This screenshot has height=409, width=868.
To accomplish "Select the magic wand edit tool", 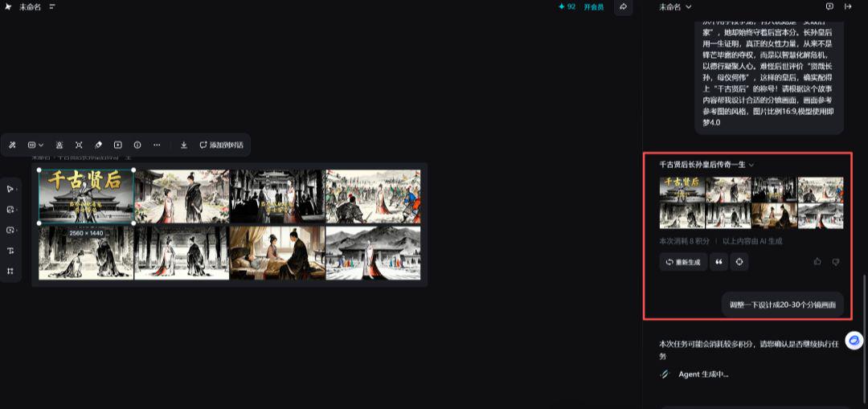I will [x=12, y=145].
